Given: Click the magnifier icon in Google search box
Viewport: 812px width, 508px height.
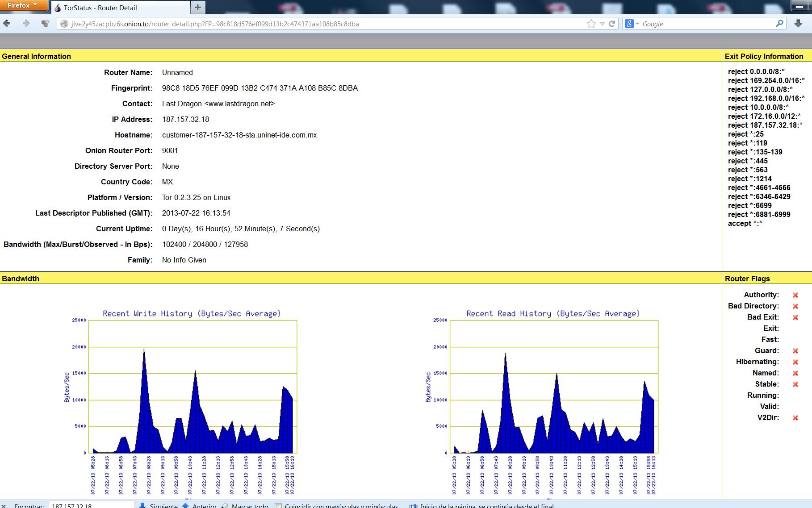Looking at the screenshot, I should tap(779, 24).
